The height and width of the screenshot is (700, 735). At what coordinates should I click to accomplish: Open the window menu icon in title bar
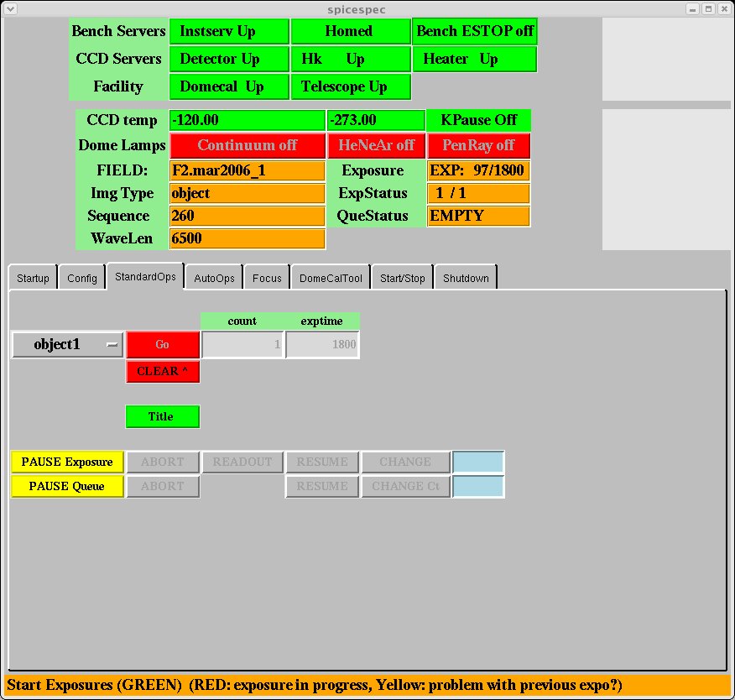tap(10, 8)
